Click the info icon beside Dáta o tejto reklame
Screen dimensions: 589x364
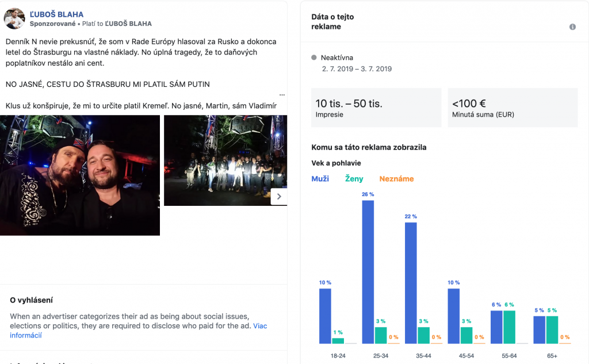(x=572, y=26)
